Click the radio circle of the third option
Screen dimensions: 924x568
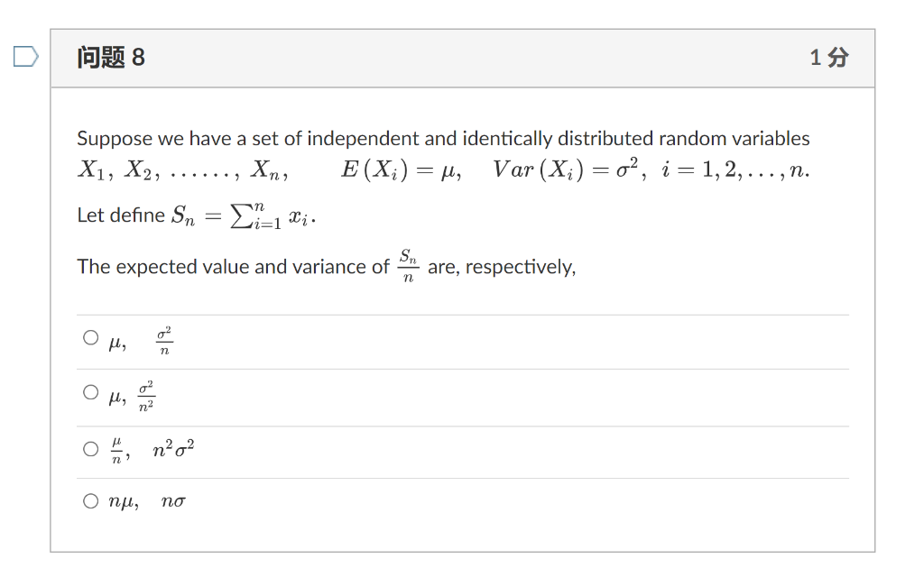pyautogui.click(x=91, y=447)
